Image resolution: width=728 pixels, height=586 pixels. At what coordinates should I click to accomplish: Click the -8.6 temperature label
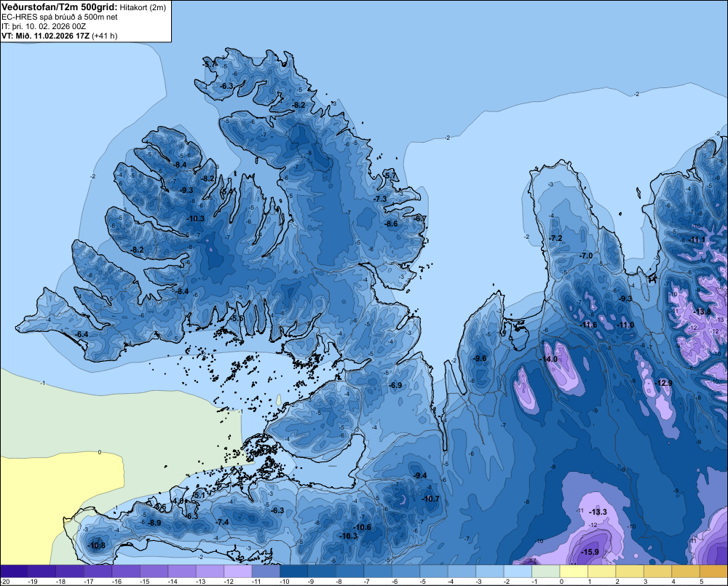tap(391, 223)
